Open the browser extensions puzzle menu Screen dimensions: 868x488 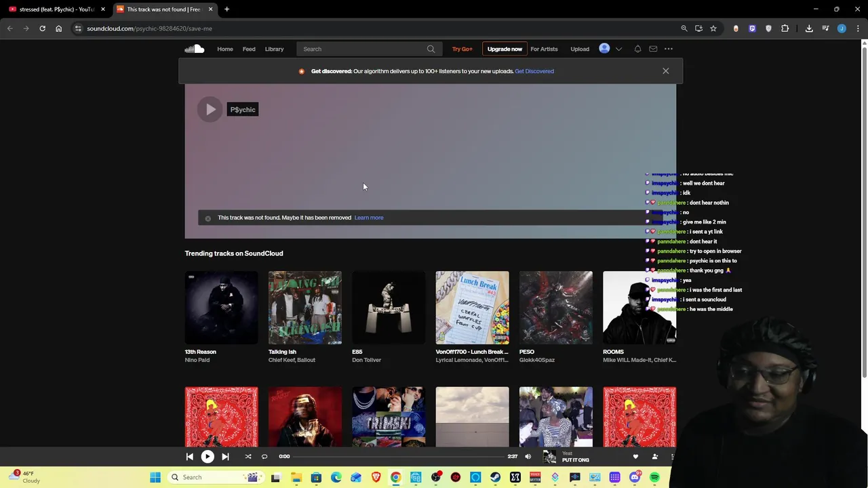[x=785, y=28]
